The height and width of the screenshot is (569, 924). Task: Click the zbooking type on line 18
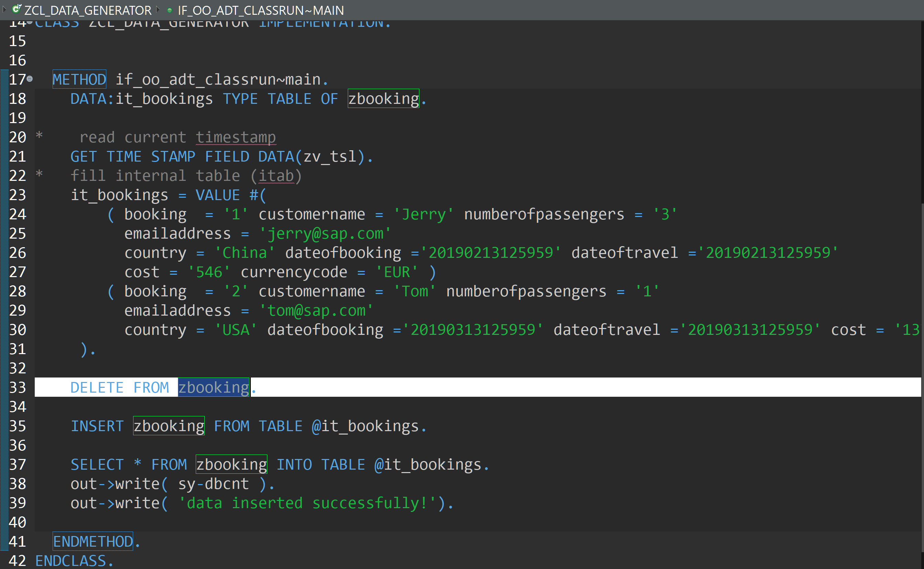(x=383, y=99)
